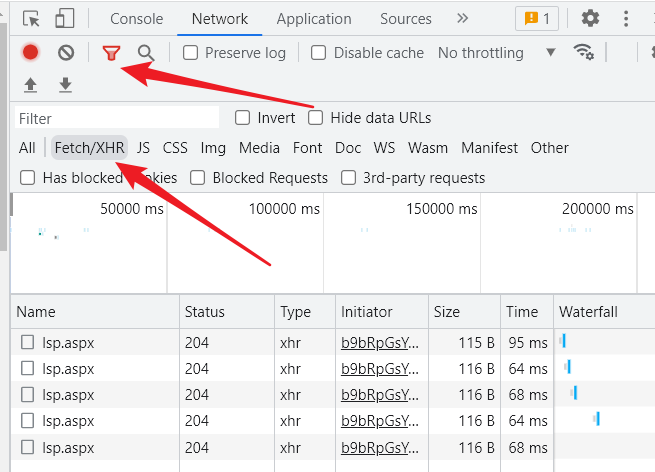This screenshot has width=655, height=472.
Task: Open DevTools settings gear icon
Action: [590, 18]
